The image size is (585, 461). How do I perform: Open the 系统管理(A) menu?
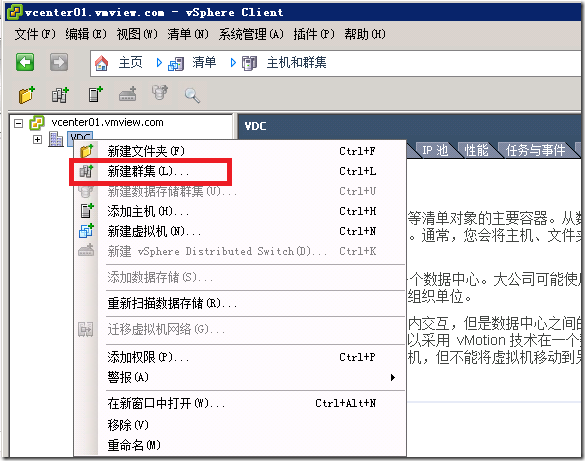[x=251, y=34]
